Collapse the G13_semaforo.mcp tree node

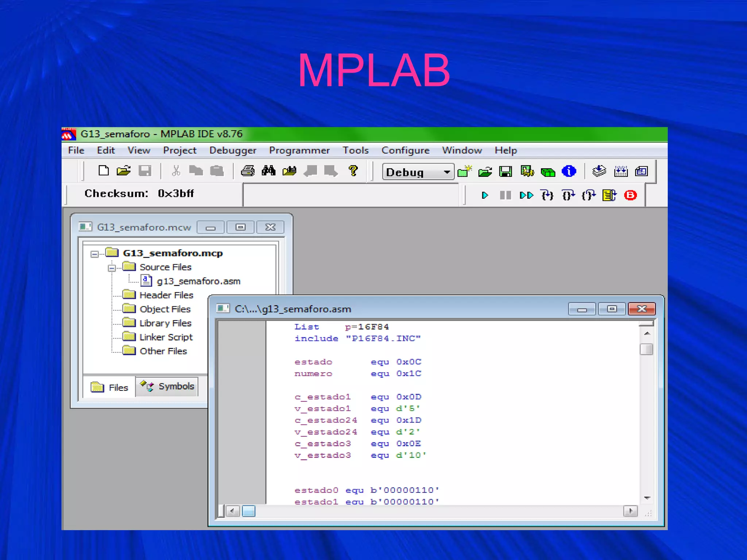94,254
